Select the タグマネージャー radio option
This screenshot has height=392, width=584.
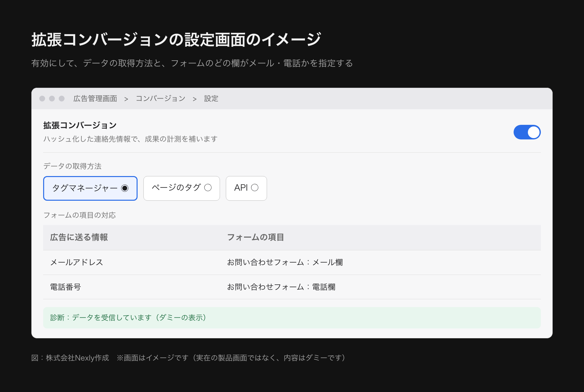(x=90, y=188)
